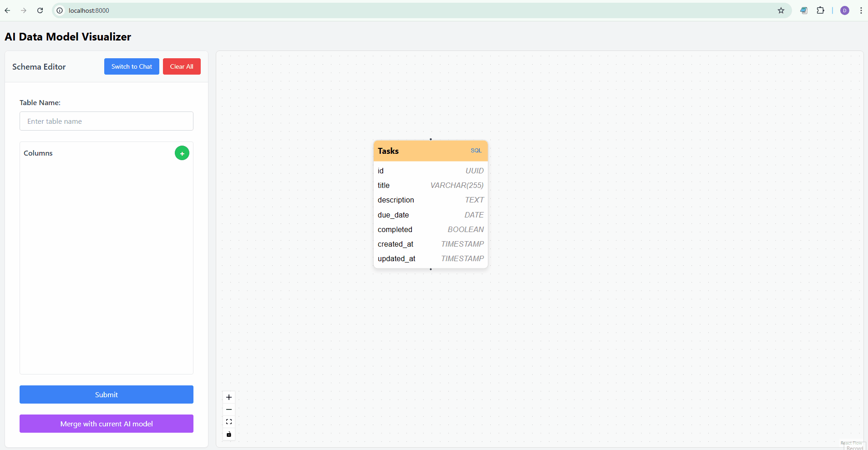This screenshot has height=450, width=868.
Task: View site information icon in address bar
Action: (x=60, y=10)
